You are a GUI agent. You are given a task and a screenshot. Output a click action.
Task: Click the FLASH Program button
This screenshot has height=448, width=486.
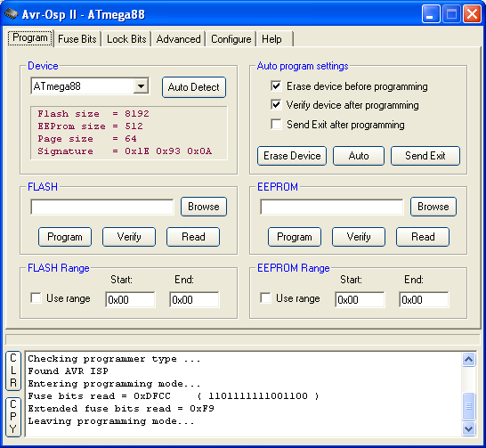[65, 237]
